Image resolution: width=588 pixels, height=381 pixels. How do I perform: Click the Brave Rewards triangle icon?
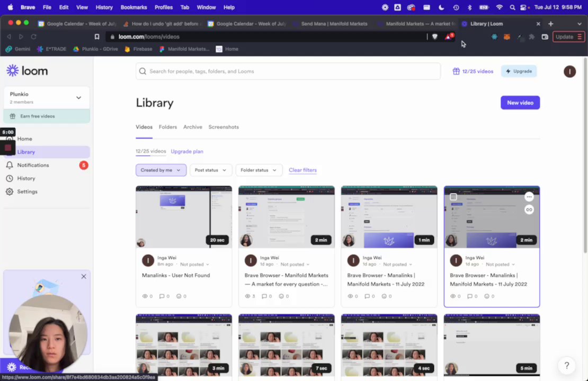point(449,37)
